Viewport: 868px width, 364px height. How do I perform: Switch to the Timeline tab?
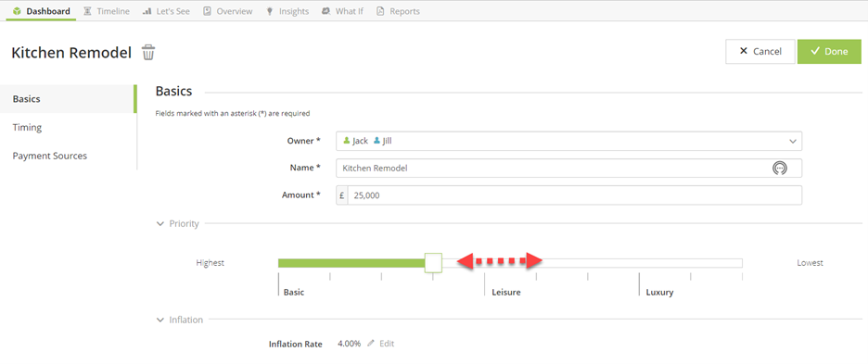click(107, 11)
